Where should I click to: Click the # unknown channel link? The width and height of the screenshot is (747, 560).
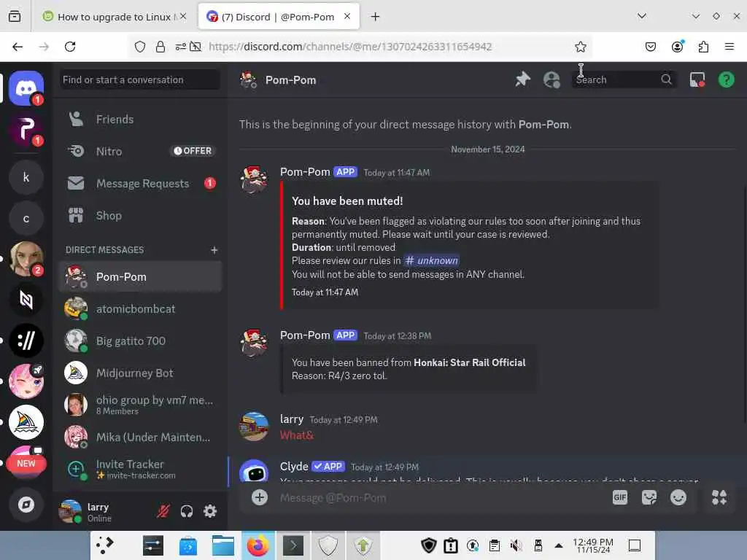pos(431,260)
